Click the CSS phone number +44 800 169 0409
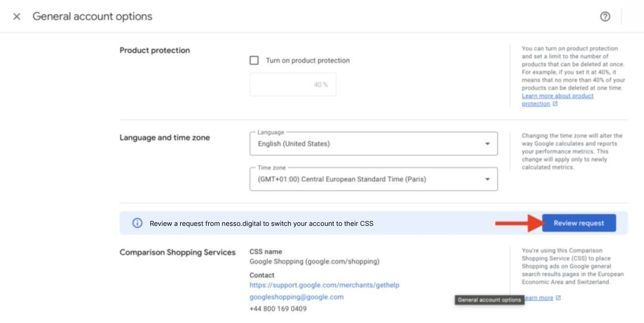 tap(278, 309)
